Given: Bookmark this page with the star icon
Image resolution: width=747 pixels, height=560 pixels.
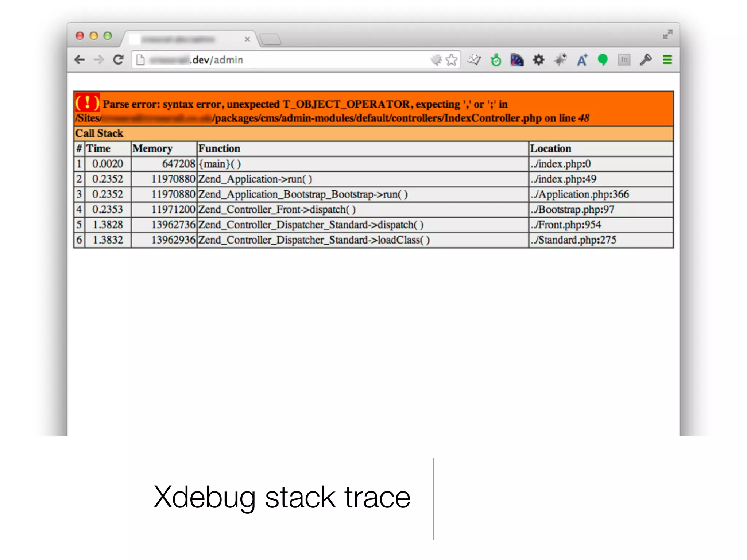Looking at the screenshot, I should click(452, 60).
